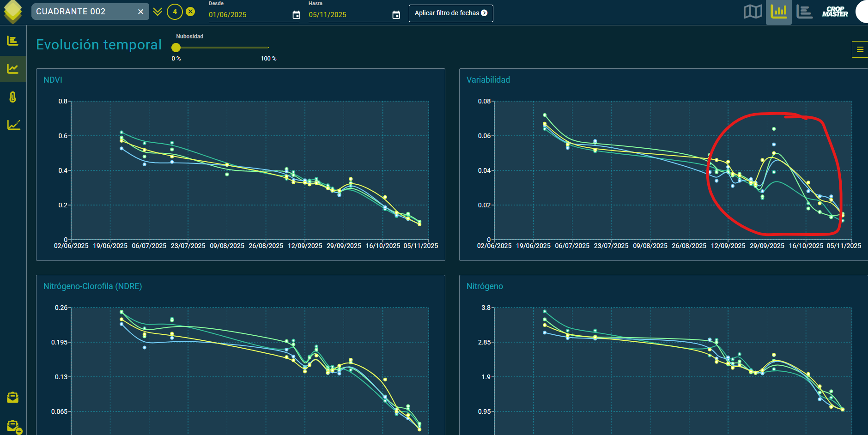
Task: Open the white user avatar circle
Action: pos(862,12)
